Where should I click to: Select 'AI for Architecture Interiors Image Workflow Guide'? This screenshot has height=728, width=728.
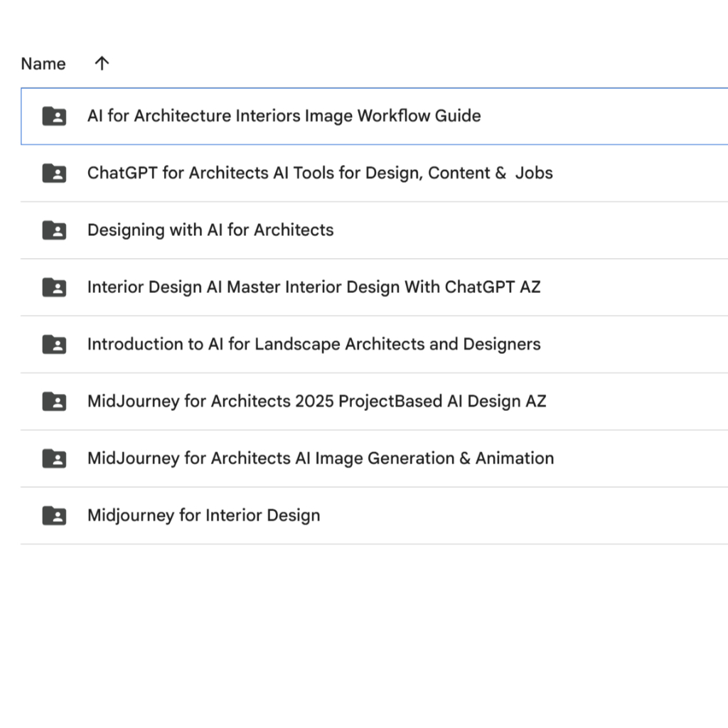[284, 116]
